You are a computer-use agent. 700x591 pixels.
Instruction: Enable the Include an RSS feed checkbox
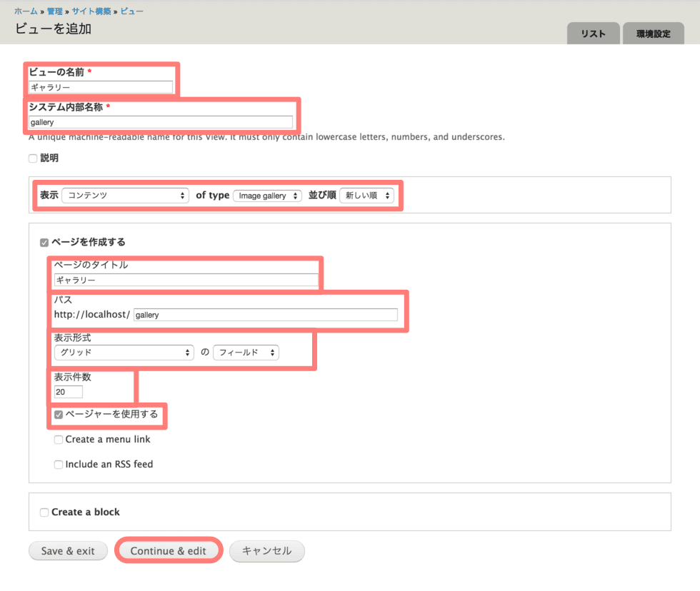(59, 465)
